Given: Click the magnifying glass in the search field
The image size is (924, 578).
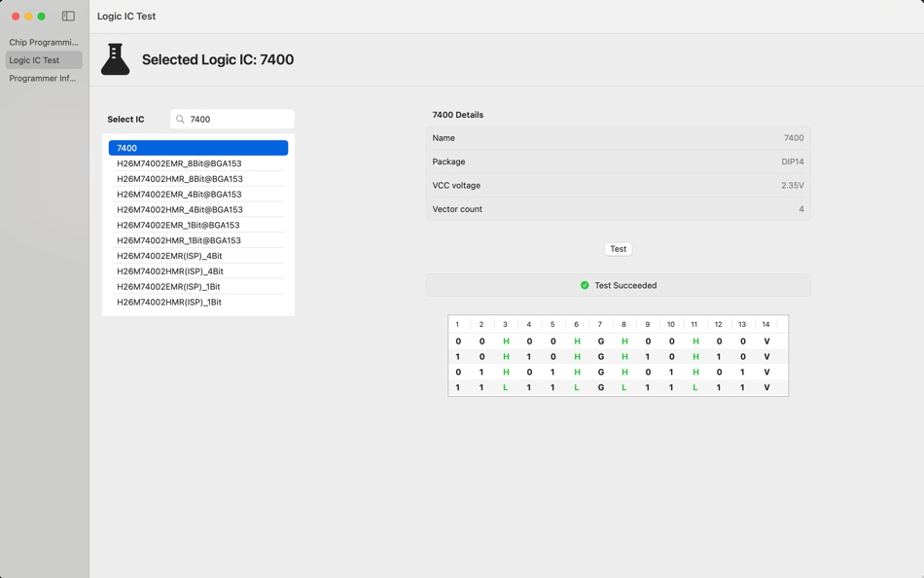Looking at the screenshot, I should [179, 119].
